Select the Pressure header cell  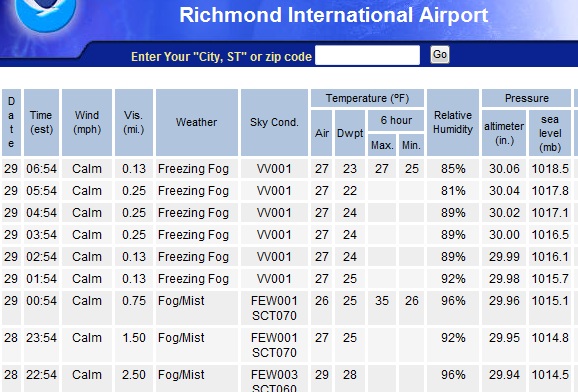[526, 98]
